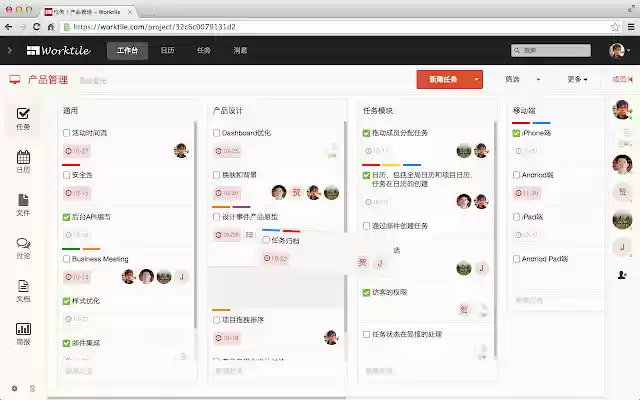
Task: Go back with browser back arrow
Action: coord(9,27)
